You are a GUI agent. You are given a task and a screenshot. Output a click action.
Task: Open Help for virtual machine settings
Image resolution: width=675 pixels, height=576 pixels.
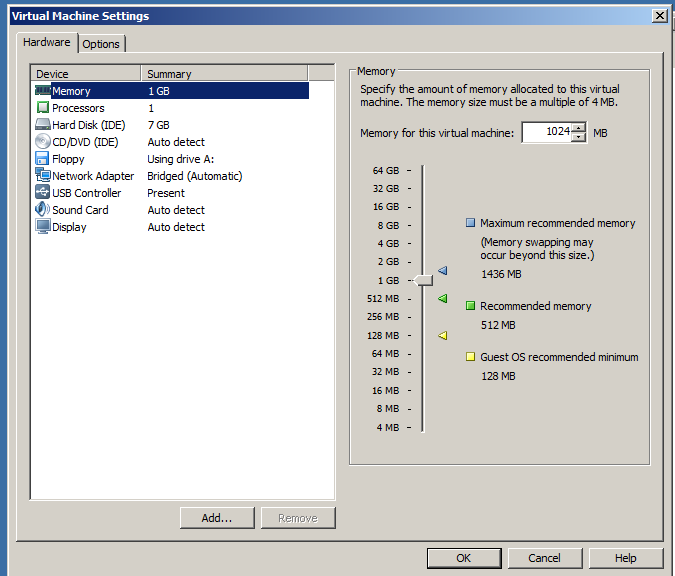[626, 558]
